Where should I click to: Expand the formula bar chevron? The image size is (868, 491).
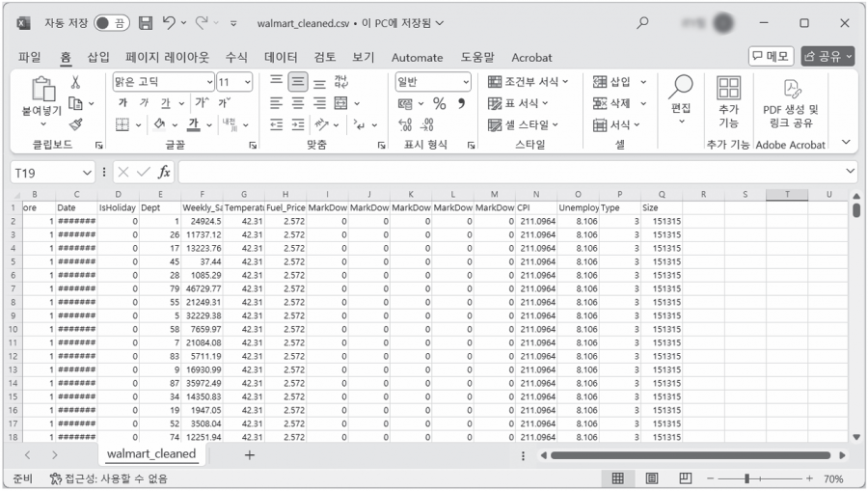(851, 171)
